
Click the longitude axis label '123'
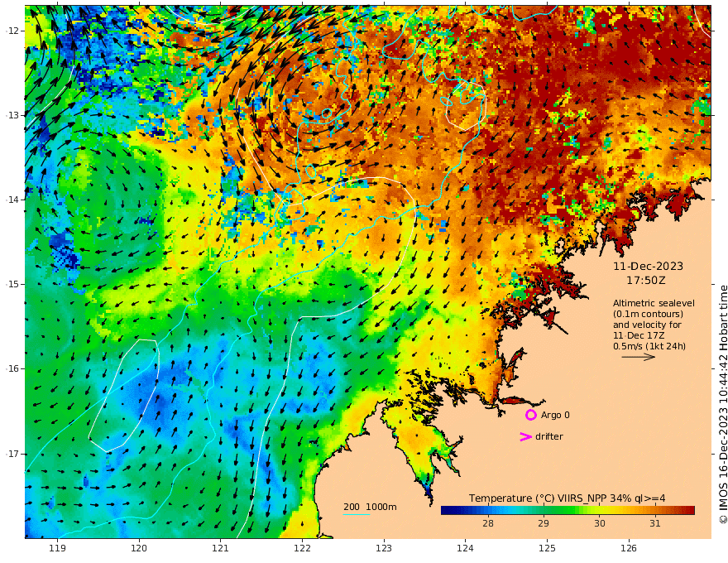tap(384, 549)
